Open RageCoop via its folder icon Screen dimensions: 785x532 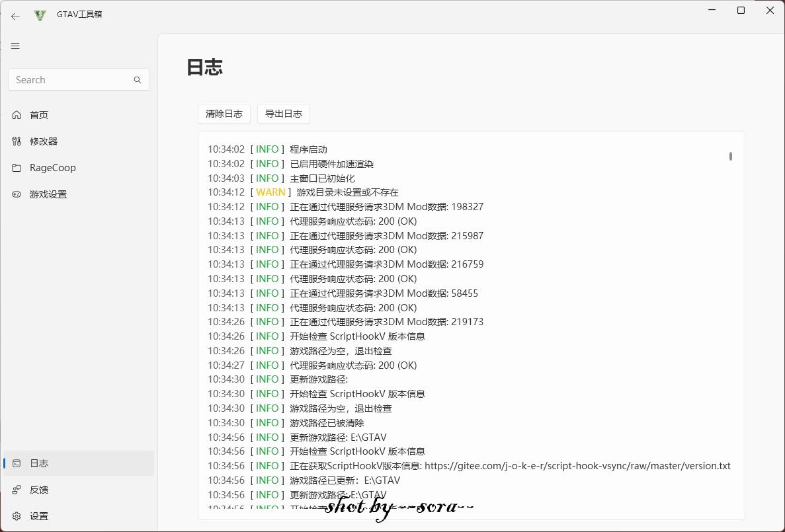[x=17, y=168]
